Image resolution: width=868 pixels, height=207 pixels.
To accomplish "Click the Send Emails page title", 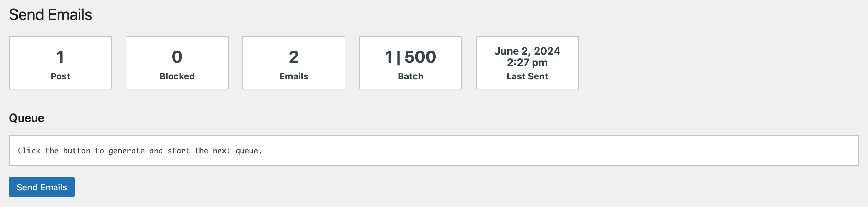I will pos(50,15).
